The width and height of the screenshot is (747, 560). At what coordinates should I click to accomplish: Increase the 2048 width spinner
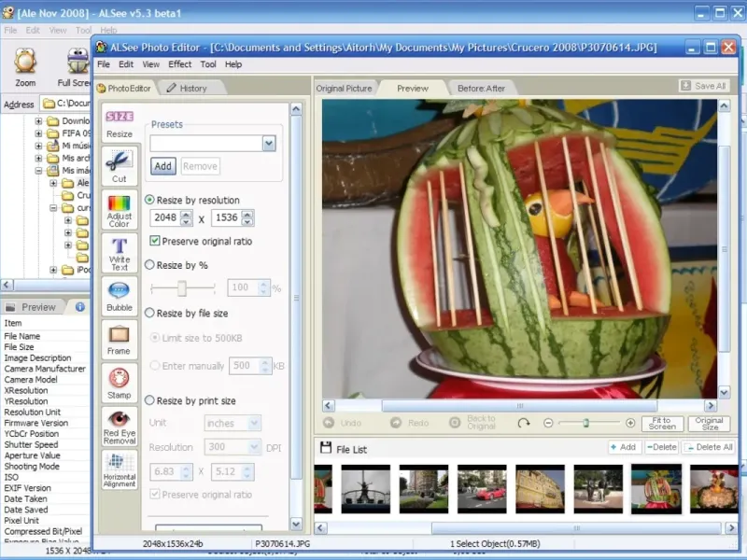[x=187, y=214]
